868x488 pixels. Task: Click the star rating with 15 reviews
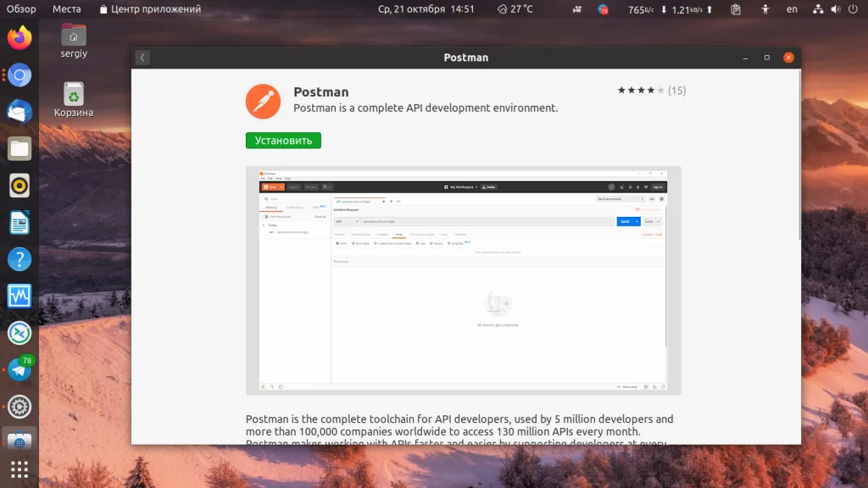pos(652,90)
